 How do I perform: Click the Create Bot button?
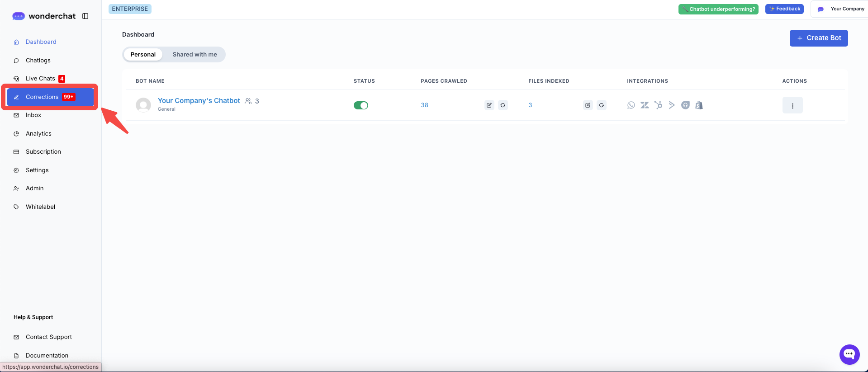(818, 38)
